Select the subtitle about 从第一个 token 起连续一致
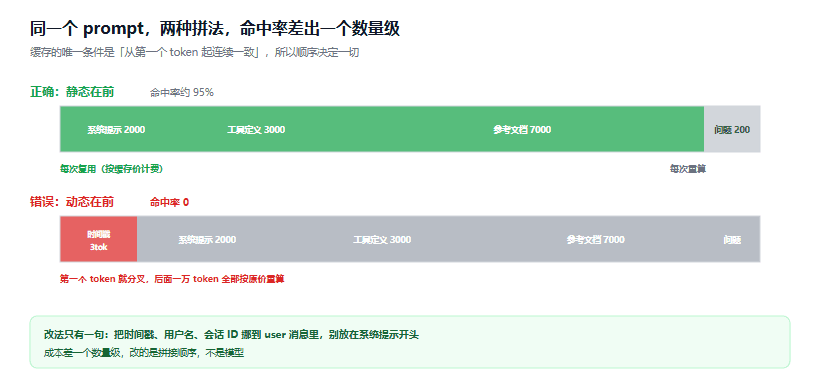Viewport: 820px width, 386px height. [x=195, y=52]
